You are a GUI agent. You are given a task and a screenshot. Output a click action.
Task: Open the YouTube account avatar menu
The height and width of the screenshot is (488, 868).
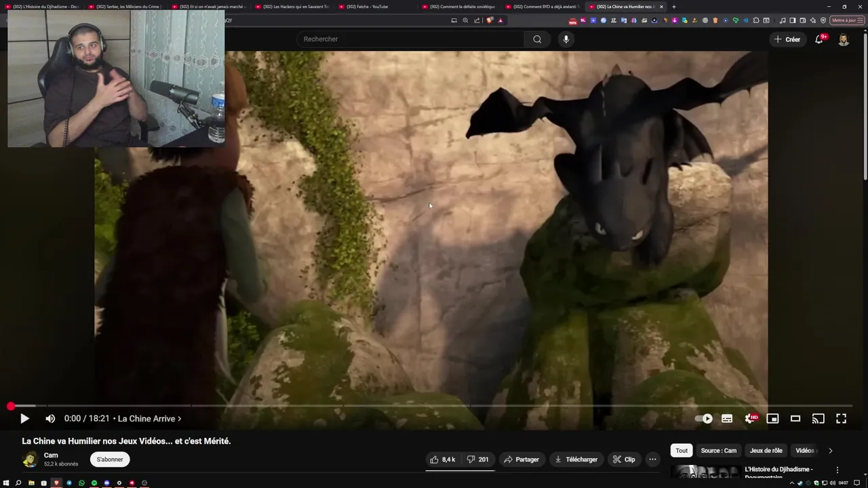tap(843, 39)
